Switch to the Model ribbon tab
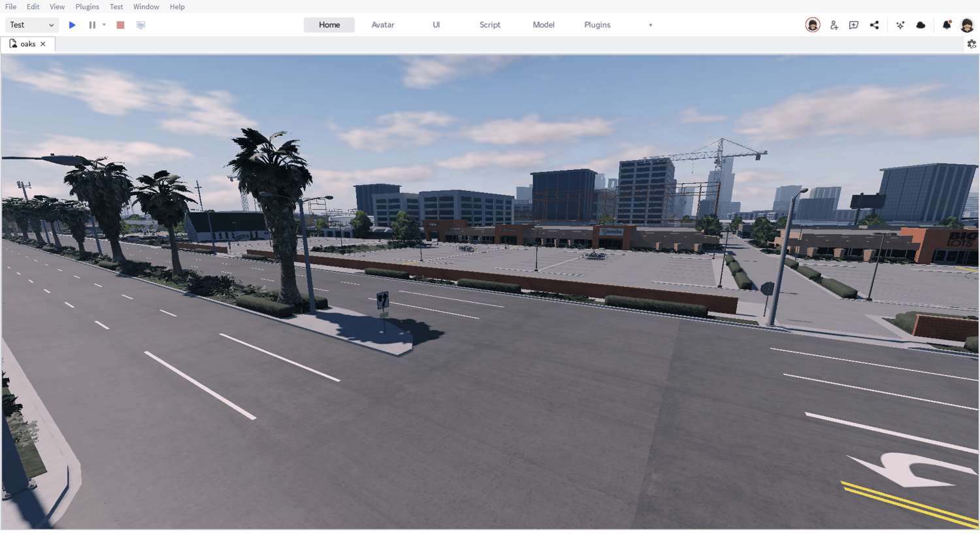 (544, 25)
